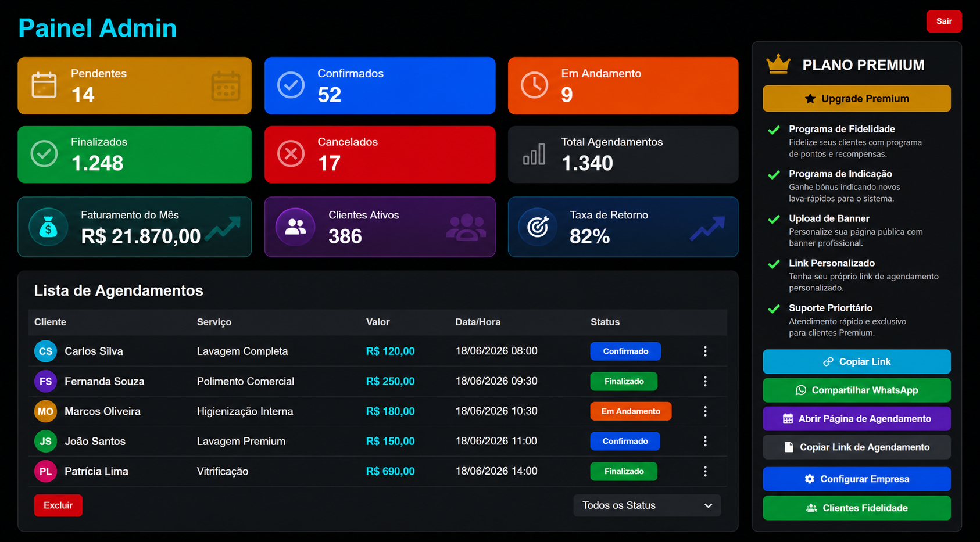Open Clientes Fidelidade button
Image resolution: width=980 pixels, height=542 pixels.
(x=857, y=508)
